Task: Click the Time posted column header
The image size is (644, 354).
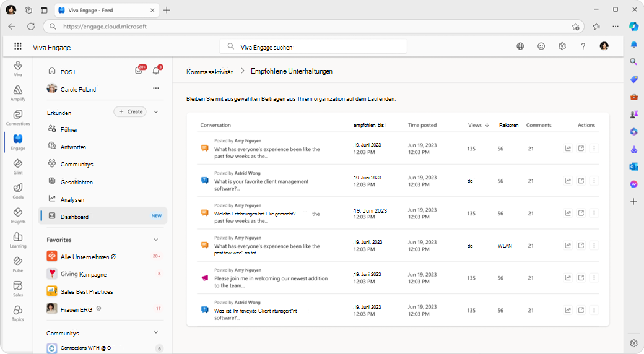Action: pos(422,125)
